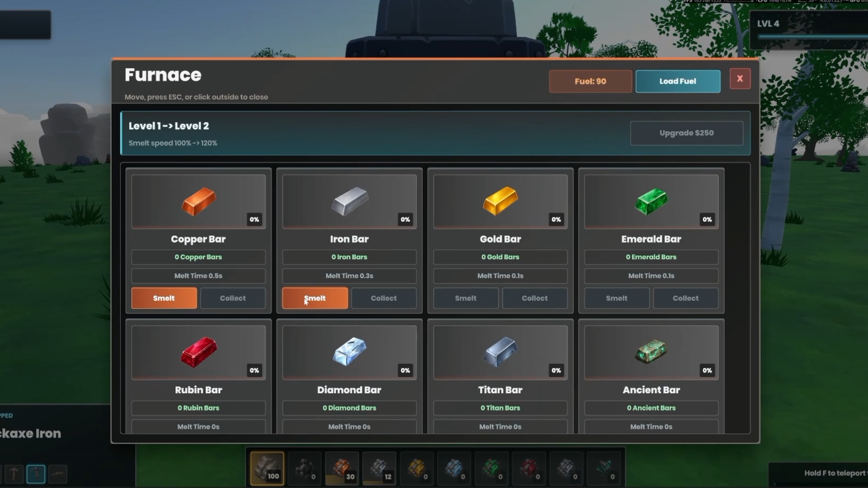Click the Fuel: 90 indicator
The image size is (868, 488).
coord(590,81)
